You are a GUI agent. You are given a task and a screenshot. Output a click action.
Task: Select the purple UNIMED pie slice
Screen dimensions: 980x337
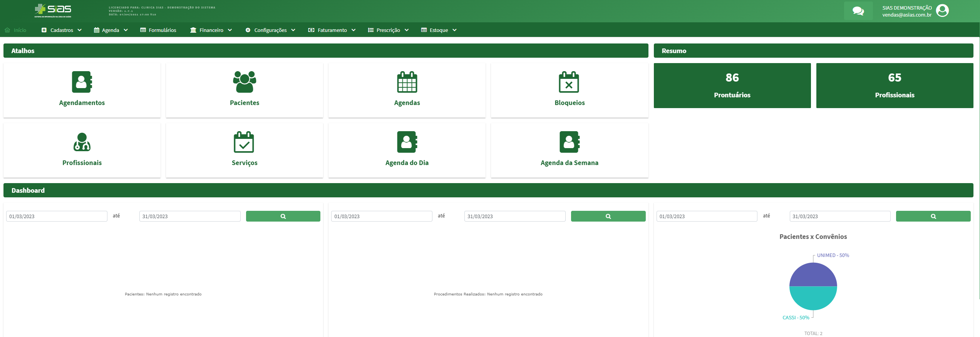(813, 275)
